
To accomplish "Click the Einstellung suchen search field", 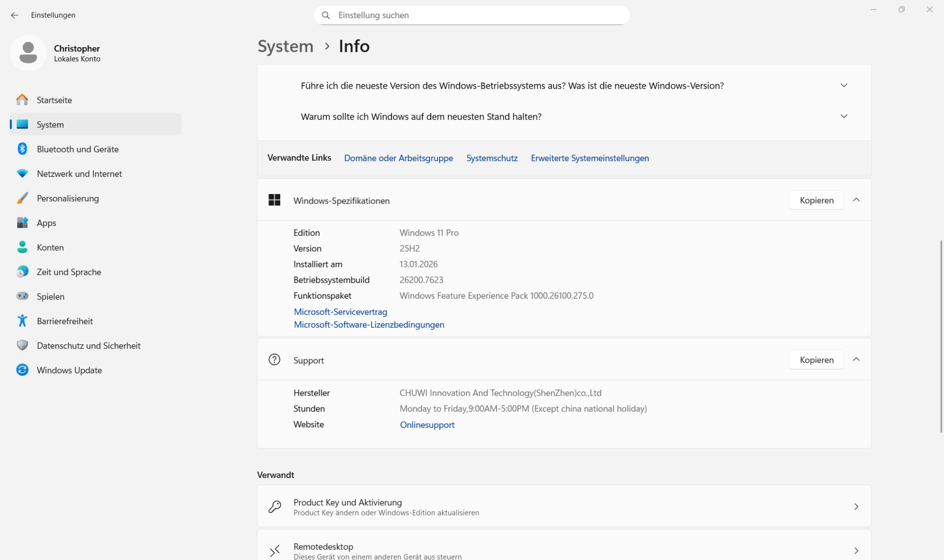I will (471, 15).
